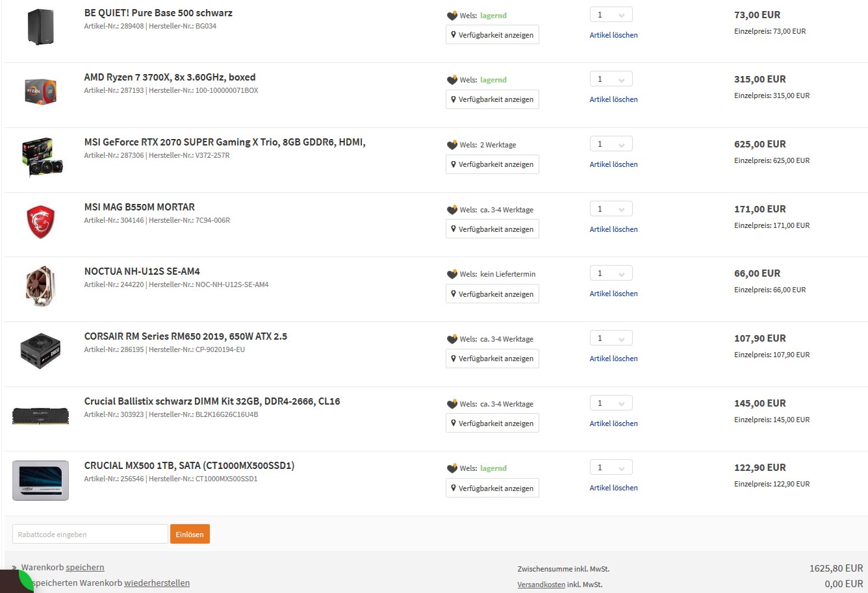Open MSI GeForce RTX 2070 SUPER title
The width and height of the screenshot is (868, 593).
[225, 142]
